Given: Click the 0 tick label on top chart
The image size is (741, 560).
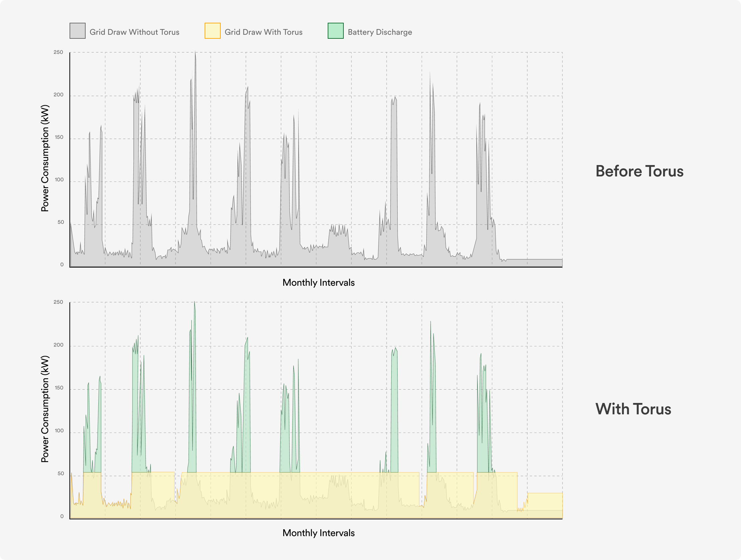Looking at the screenshot, I should coord(62,265).
